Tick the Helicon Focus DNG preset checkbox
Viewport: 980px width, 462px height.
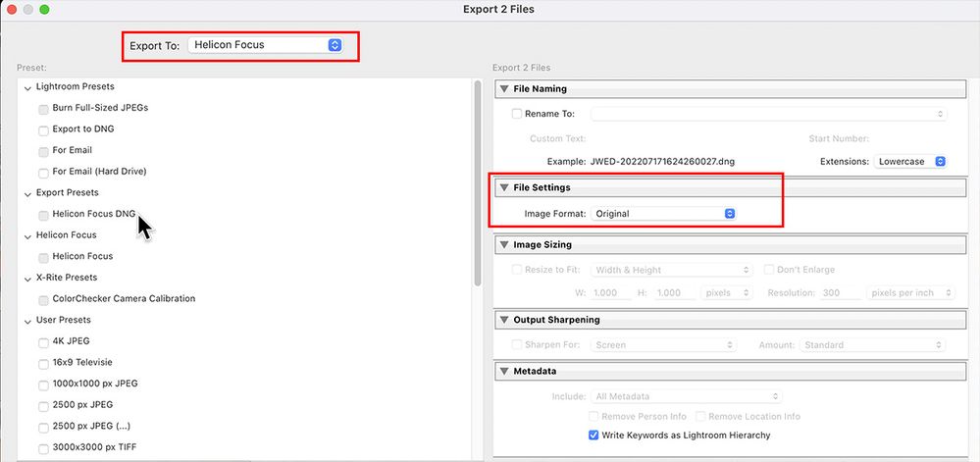coord(43,214)
